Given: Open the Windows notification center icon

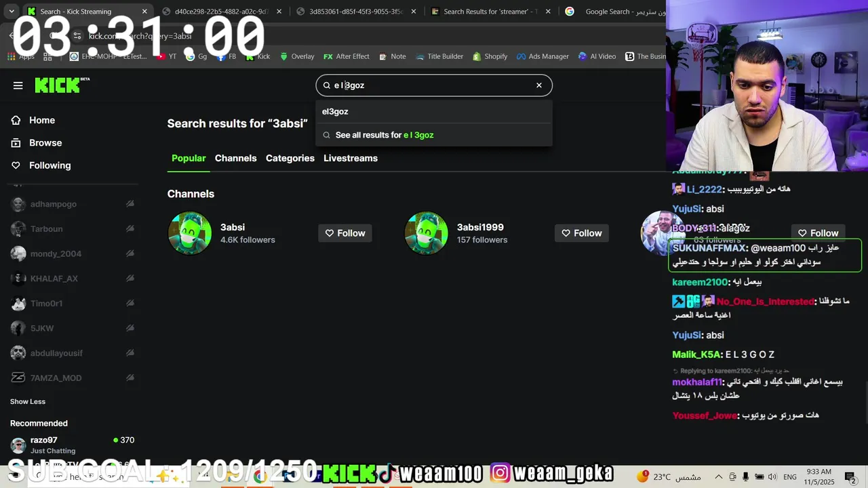Looking at the screenshot, I should pos(850,476).
